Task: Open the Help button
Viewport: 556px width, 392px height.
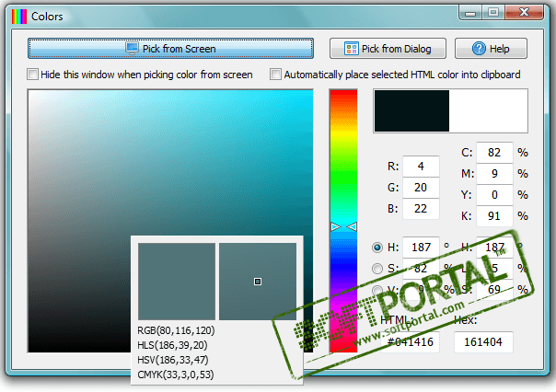Action: coord(491,49)
